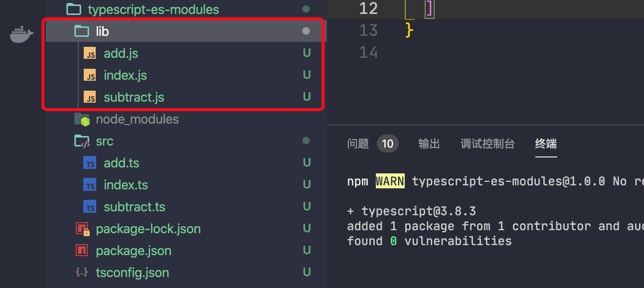Viewport: 644px width, 288px height.
Task: Open the 调试控制台 tab
Action: (x=487, y=144)
